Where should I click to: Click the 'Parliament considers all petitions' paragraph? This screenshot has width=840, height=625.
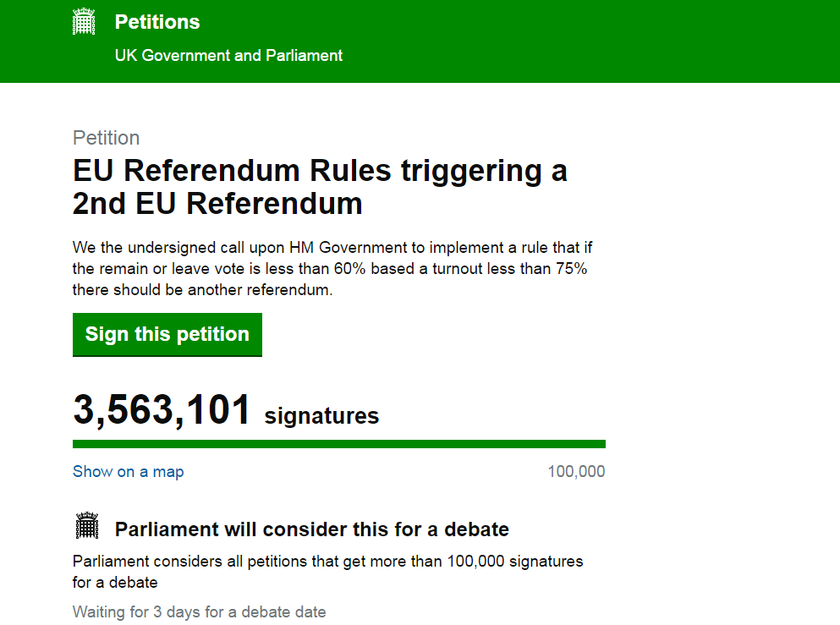click(x=327, y=571)
